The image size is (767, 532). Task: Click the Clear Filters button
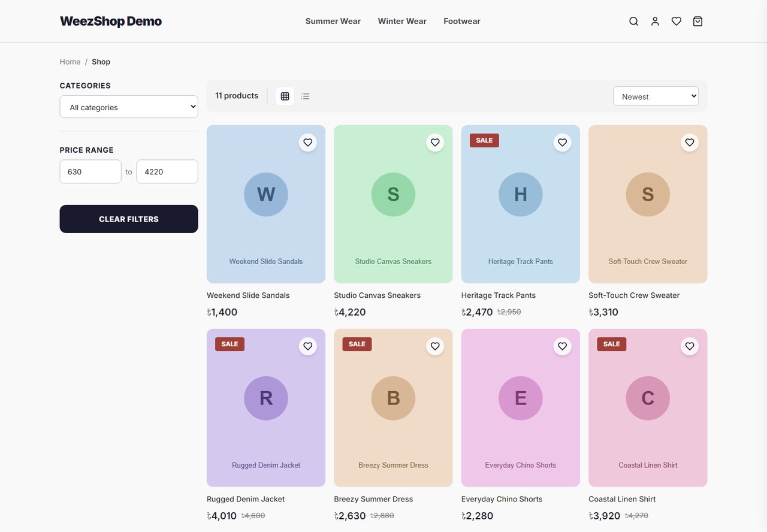tap(129, 219)
